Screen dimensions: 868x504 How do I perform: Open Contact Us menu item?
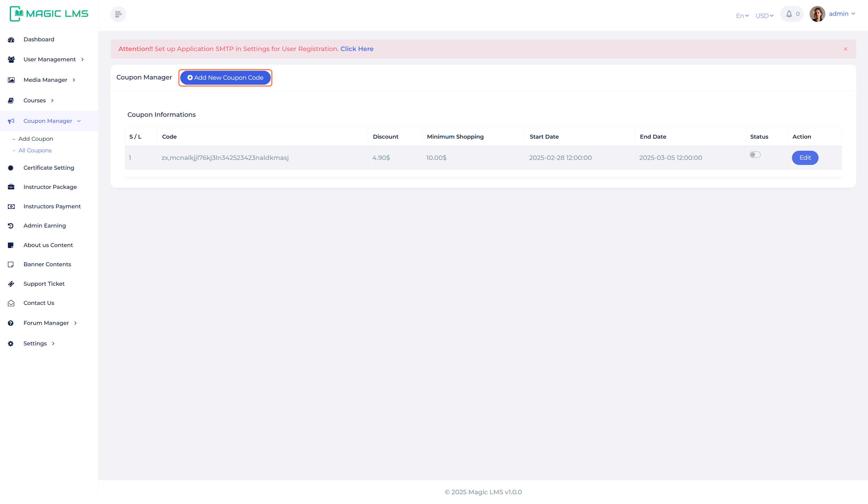[39, 303]
